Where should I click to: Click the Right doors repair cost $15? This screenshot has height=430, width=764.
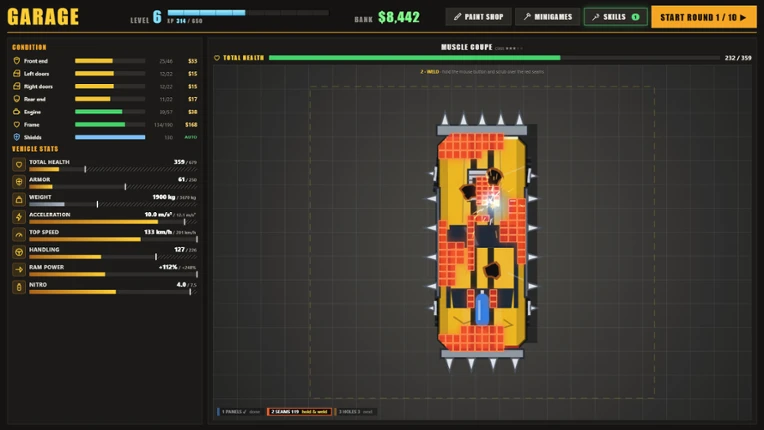point(192,86)
